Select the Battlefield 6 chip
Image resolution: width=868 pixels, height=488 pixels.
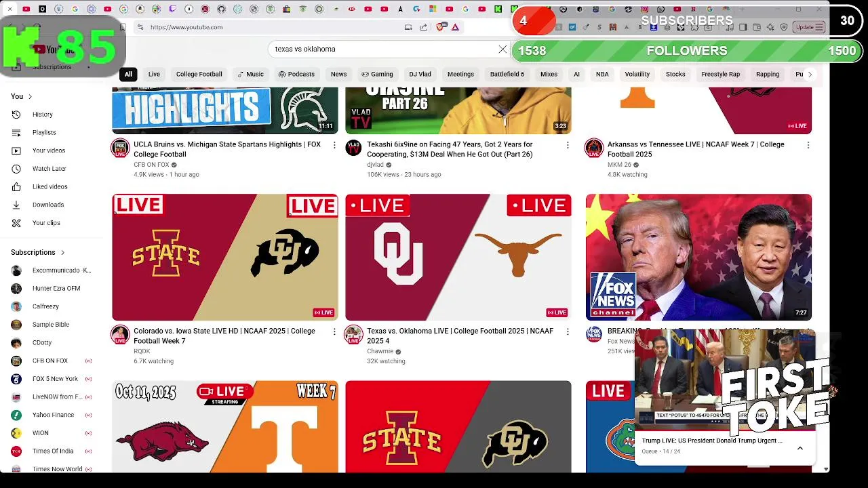pos(507,75)
